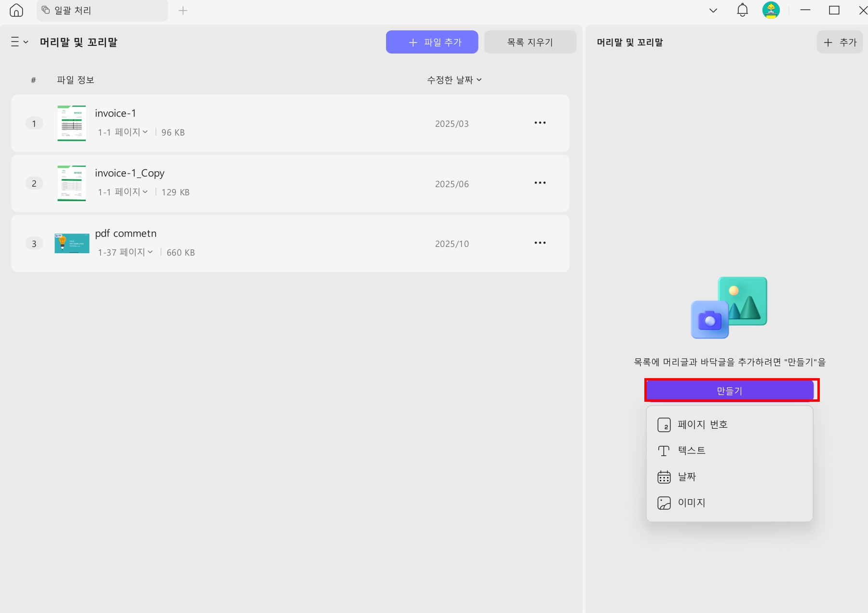The width and height of the screenshot is (868, 613).
Task: Choose 이미지 from the menu
Action: pos(729,503)
